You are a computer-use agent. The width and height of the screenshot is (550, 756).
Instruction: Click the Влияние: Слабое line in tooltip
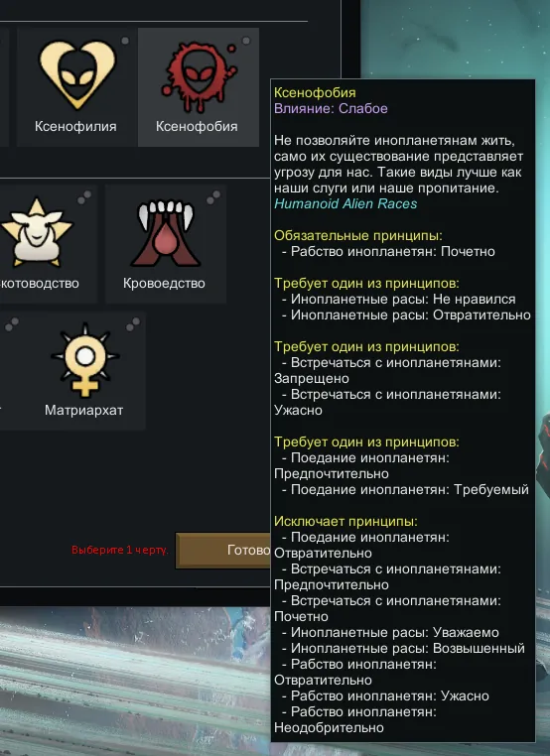[x=331, y=108]
